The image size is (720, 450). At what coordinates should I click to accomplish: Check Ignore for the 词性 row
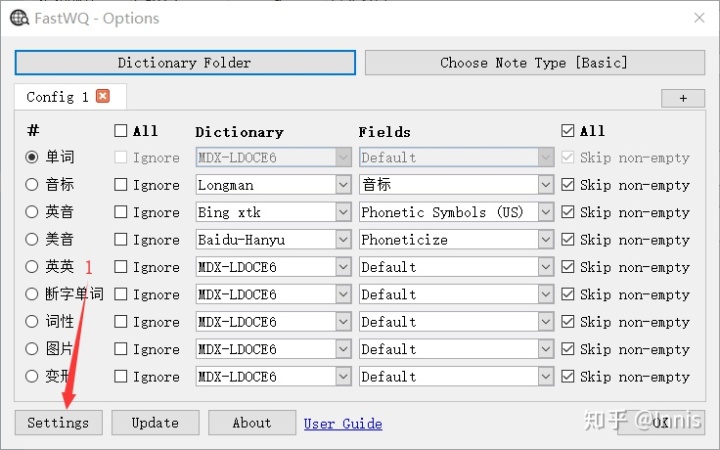point(120,321)
